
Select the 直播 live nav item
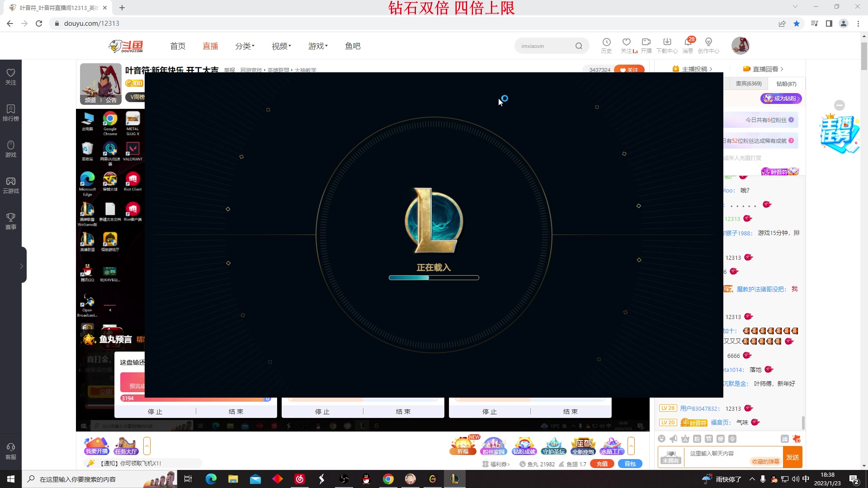click(x=210, y=46)
